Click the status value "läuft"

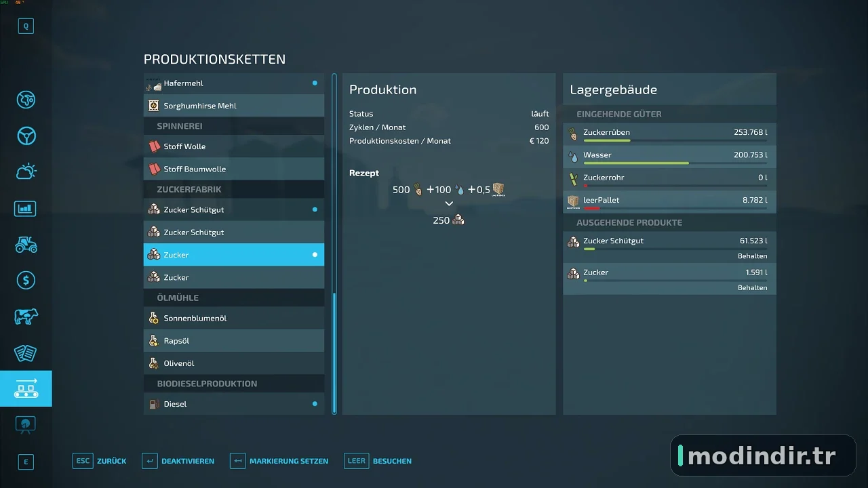(x=540, y=114)
